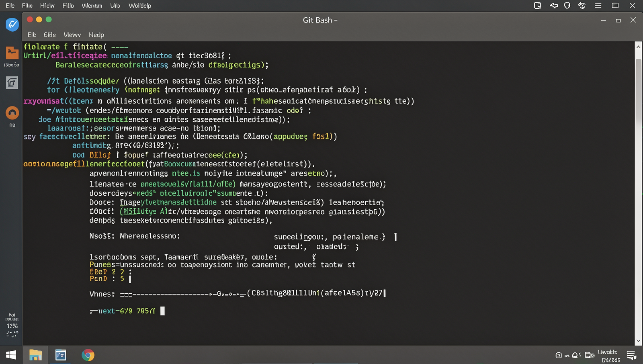Screen dimensions: 643x364
Task: Open the orange folder icon in sidebar
Action: click(x=12, y=53)
